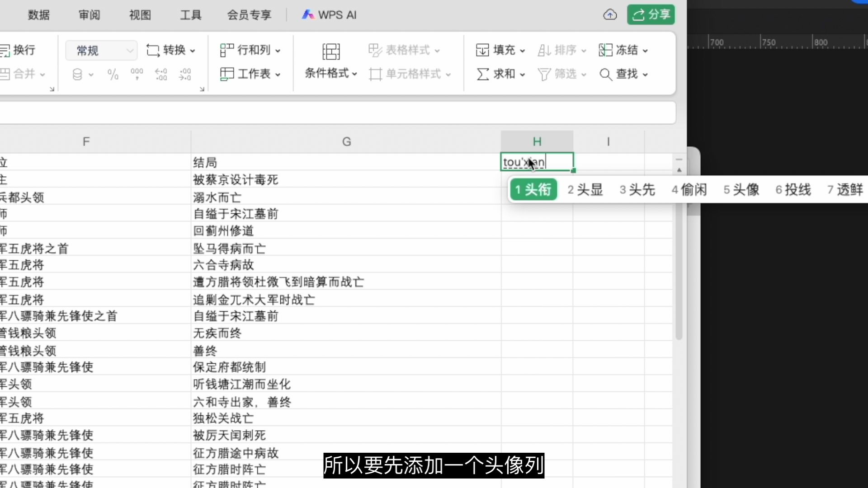
Task: Switch to the 视图 ribbon tab
Action: tap(139, 14)
